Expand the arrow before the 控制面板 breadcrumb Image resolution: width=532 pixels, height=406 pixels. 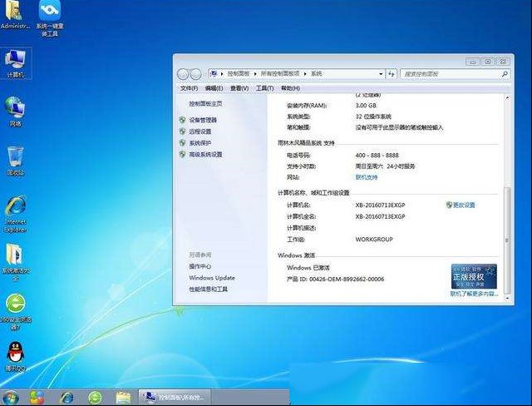tap(222, 74)
